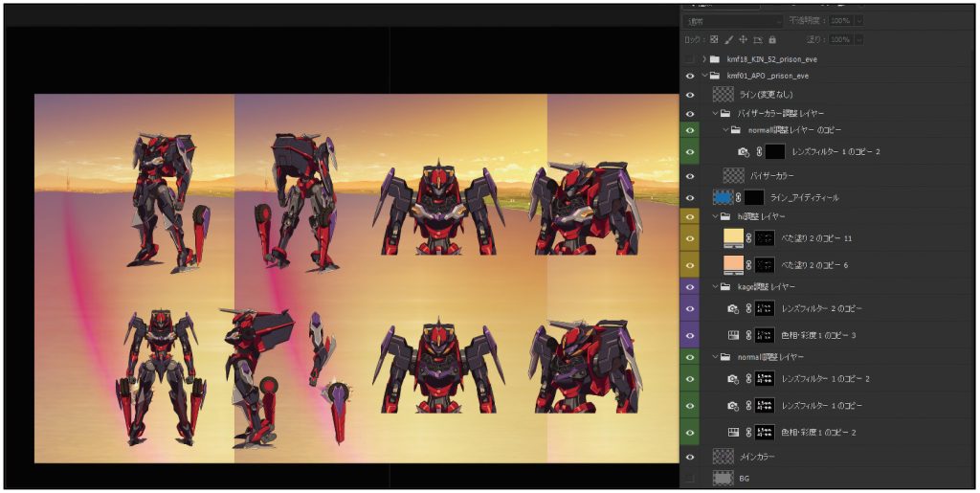Click the folder icon of hi調整レイヤー group
Screen dimensions: 980x493
pyautogui.click(x=725, y=216)
